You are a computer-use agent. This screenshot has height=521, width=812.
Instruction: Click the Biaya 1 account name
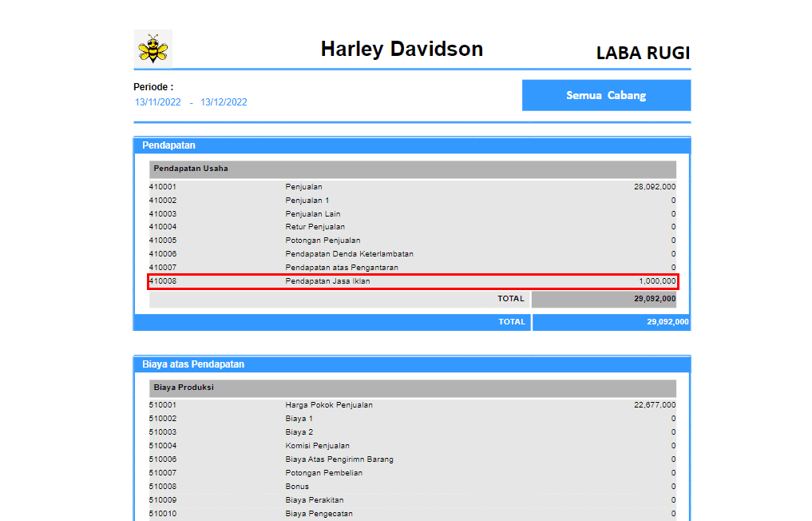click(299, 419)
